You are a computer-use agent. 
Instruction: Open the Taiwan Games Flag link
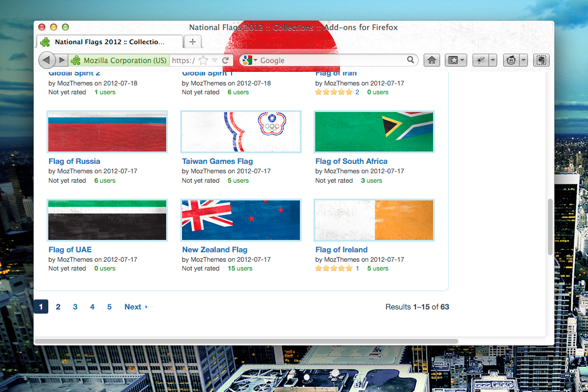[217, 162]
